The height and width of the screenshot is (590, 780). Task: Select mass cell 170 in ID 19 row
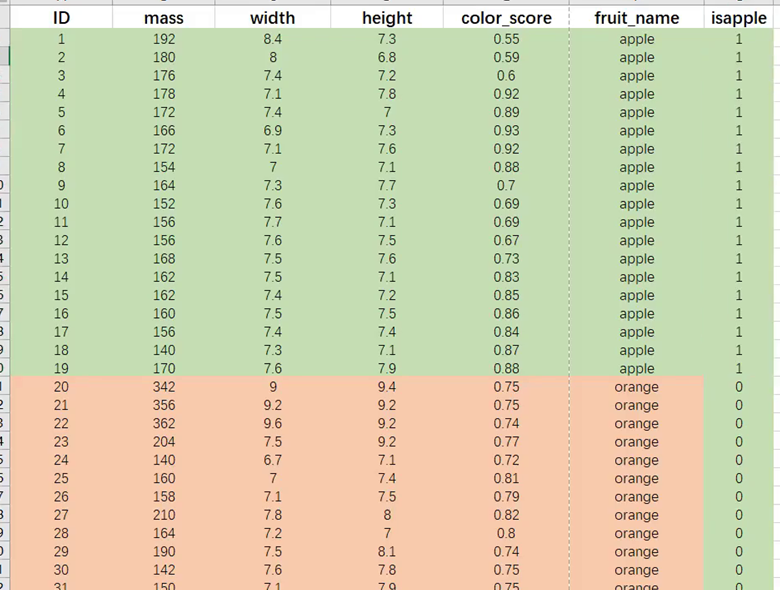click(164, 369)
